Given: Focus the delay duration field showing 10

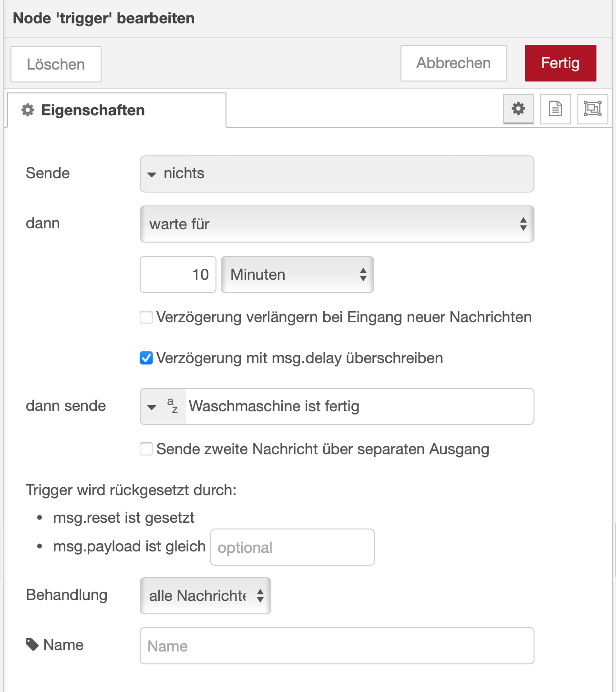Looking at the screenshot, I should pos(178,275).
